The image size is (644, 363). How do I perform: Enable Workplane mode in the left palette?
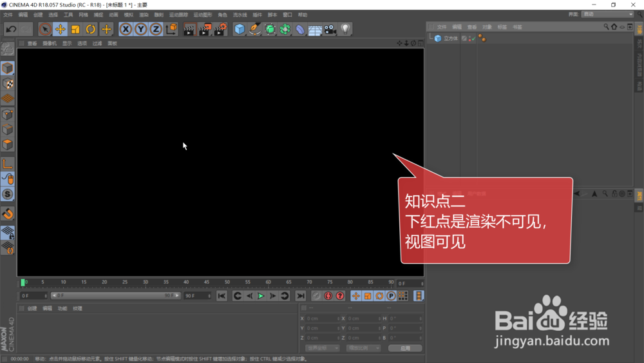(7, 99)
